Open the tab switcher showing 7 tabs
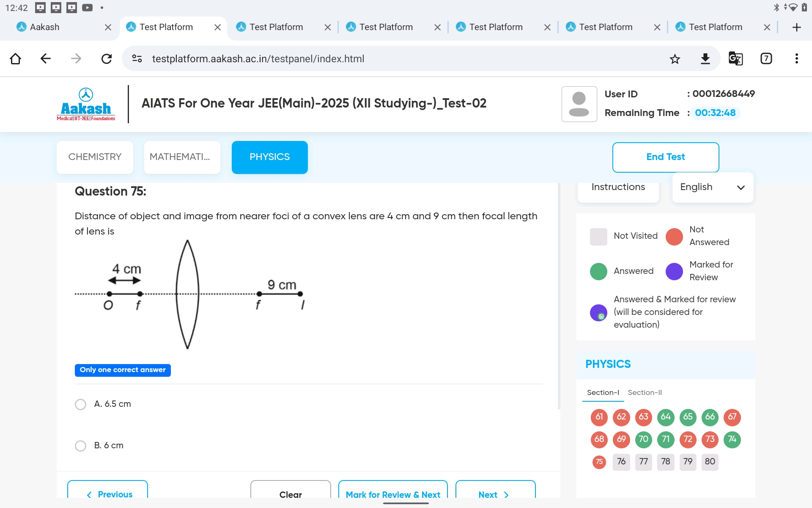 (x=766, y=58)
